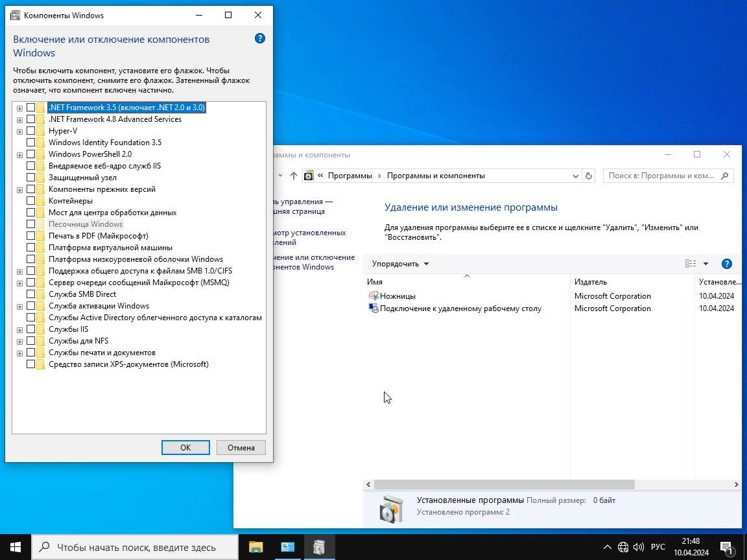Sort by the Имя column header
This screenshot has width=747, height=560.
pos(467,282)
